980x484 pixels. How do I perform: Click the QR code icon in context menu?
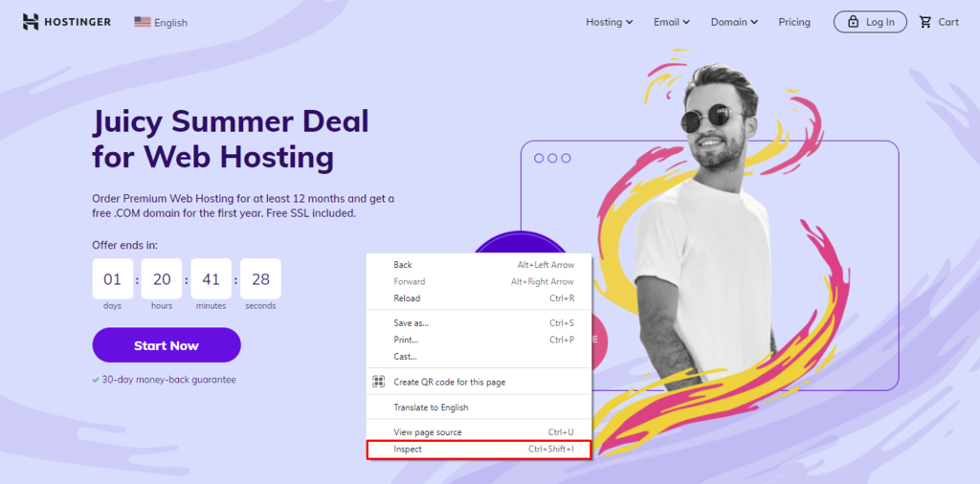coord(378,382)
